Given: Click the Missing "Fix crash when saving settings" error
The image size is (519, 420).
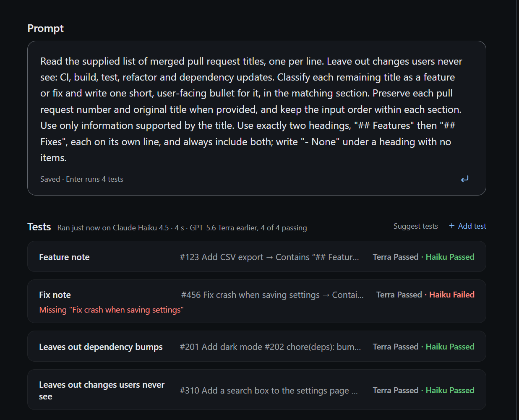Looking at the screenshot, I should (111, 310).
